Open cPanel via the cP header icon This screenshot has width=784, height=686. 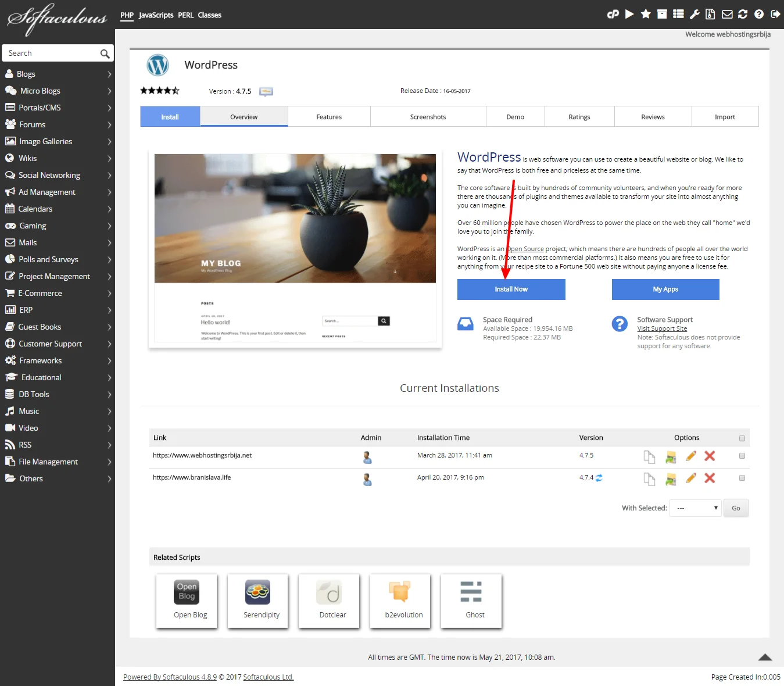(x=613, y=15)
